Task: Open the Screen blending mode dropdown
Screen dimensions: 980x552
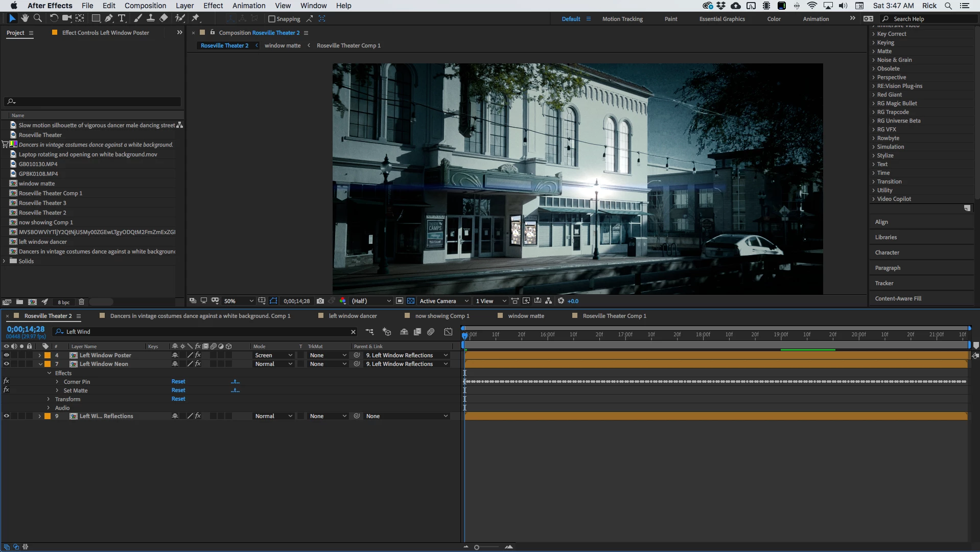Action: point(273,355)
